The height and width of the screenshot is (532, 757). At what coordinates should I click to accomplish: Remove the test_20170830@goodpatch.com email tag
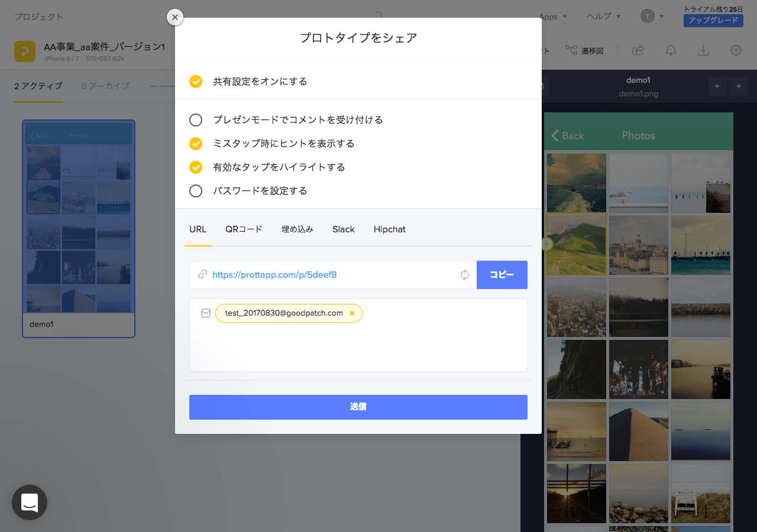pyautogui.click(x=353, y=313)
